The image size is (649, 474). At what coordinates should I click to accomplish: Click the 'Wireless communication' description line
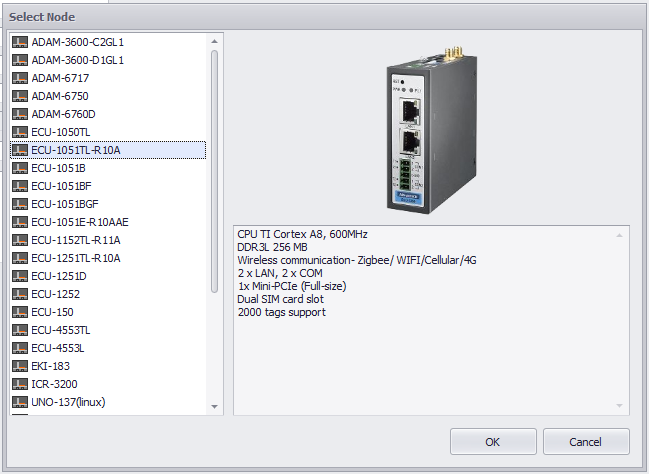click(x=357, y=260)
